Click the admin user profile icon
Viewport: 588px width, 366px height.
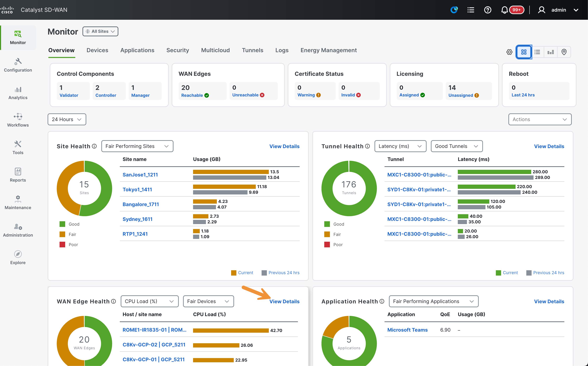(x=541, y=10)
